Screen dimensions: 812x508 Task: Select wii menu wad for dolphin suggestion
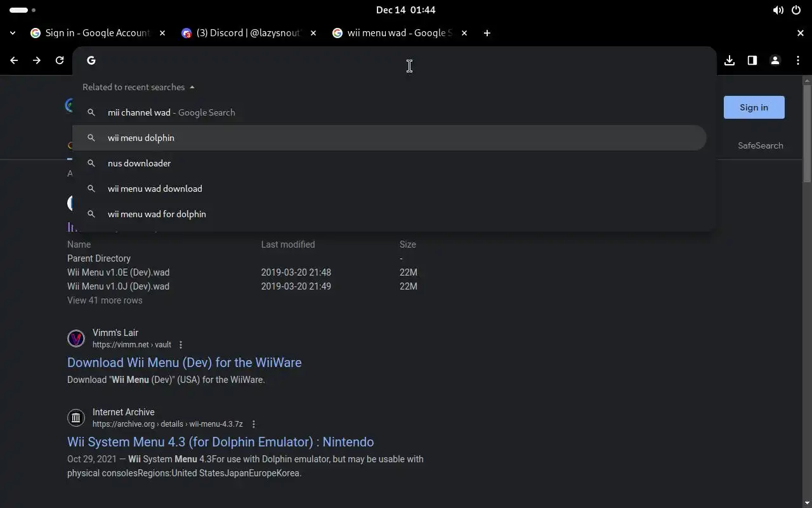click(x=390, y=214)
